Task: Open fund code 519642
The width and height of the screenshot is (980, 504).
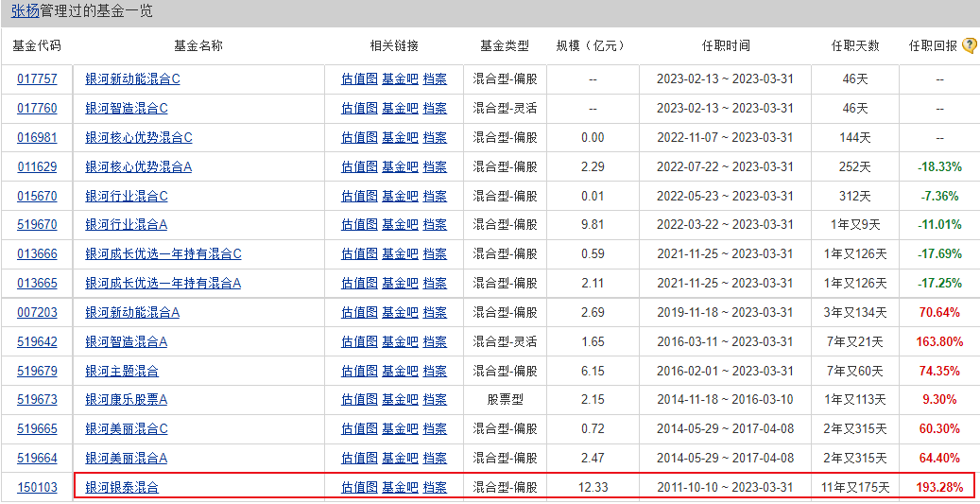Action: pyautogui.click(x=37, y=341)
